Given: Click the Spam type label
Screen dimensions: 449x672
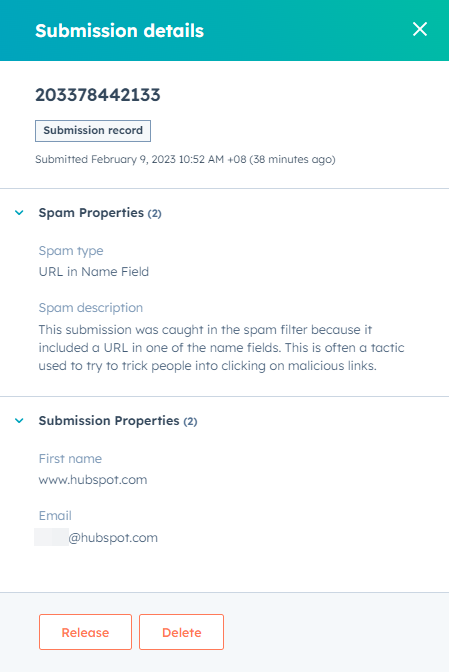Looking at the screenshot, I should coord(71,251).
